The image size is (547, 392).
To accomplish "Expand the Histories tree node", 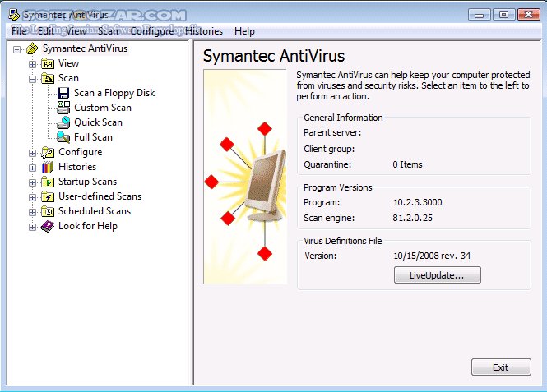I will point(32,168).
